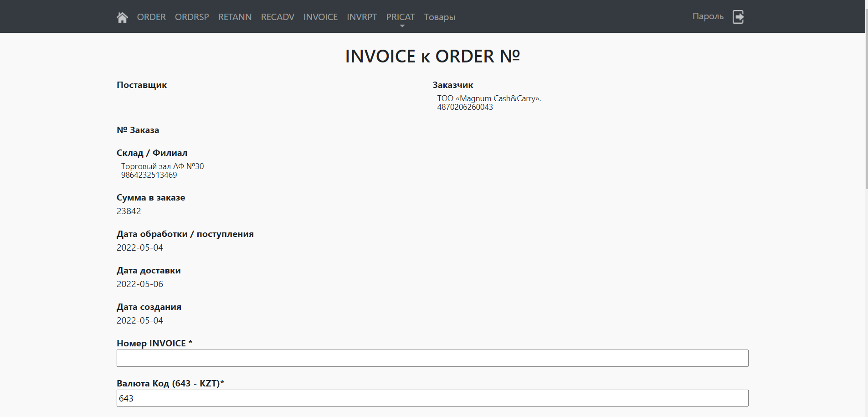
Task: Go to the INVRPT page
Action: 362,17
